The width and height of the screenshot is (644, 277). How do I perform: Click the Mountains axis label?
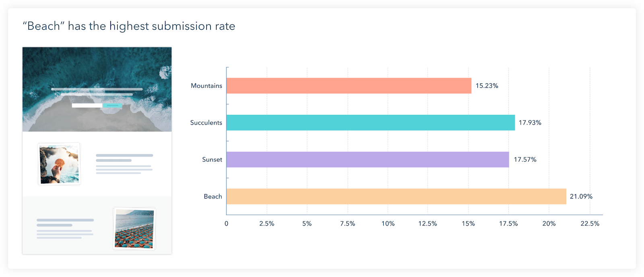206,86
